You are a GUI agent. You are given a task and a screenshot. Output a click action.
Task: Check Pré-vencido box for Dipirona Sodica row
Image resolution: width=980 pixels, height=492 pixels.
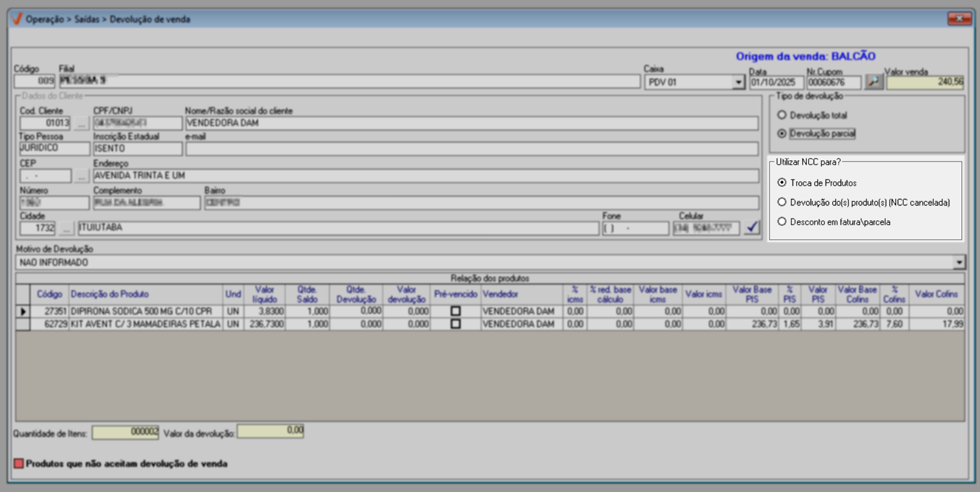click(455, 311)
